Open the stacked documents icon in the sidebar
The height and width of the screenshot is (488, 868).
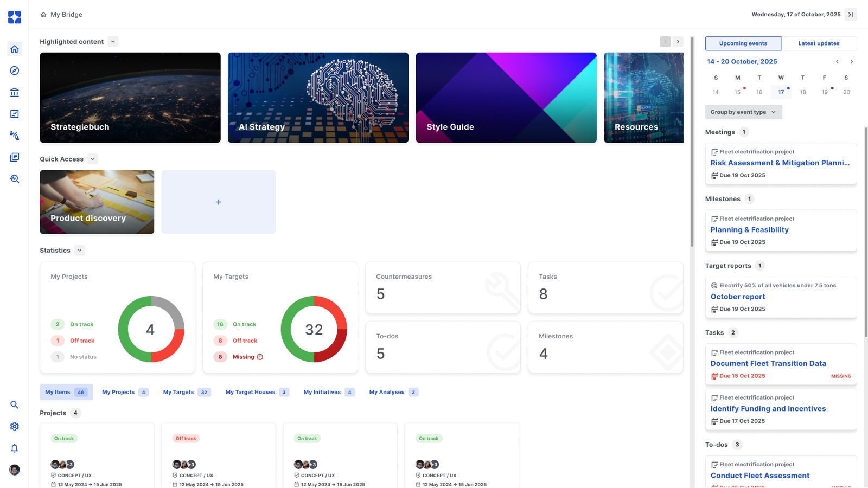[x=15, y=157]
